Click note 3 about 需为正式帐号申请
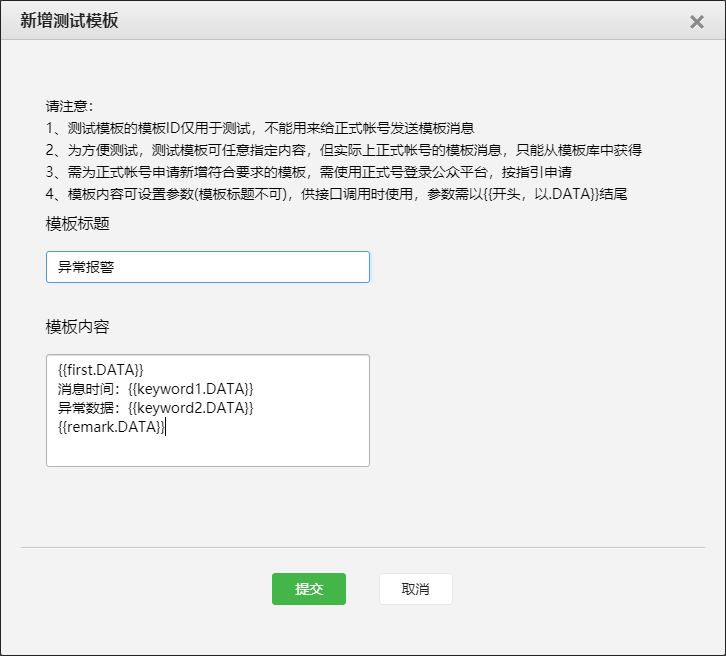The width and height of the screenshot is (726, 656). [x=308, y=172]
